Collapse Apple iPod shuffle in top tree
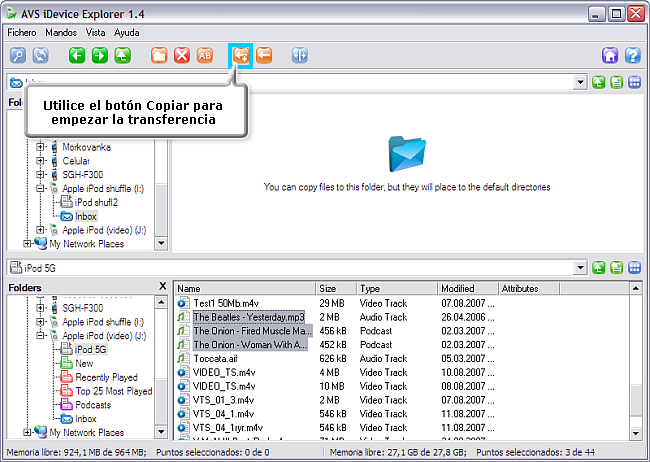Viewport: 650px width, 462px height. [x=40, y=189]
